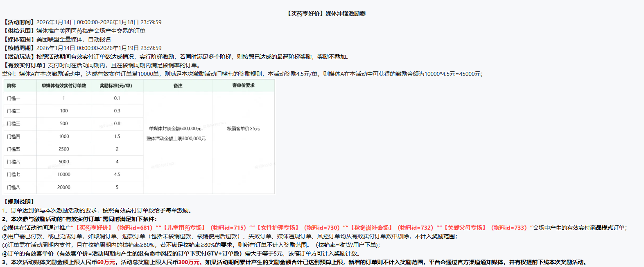Select the 门槛一 row label
644x267 pixels.
pos(14,98)
